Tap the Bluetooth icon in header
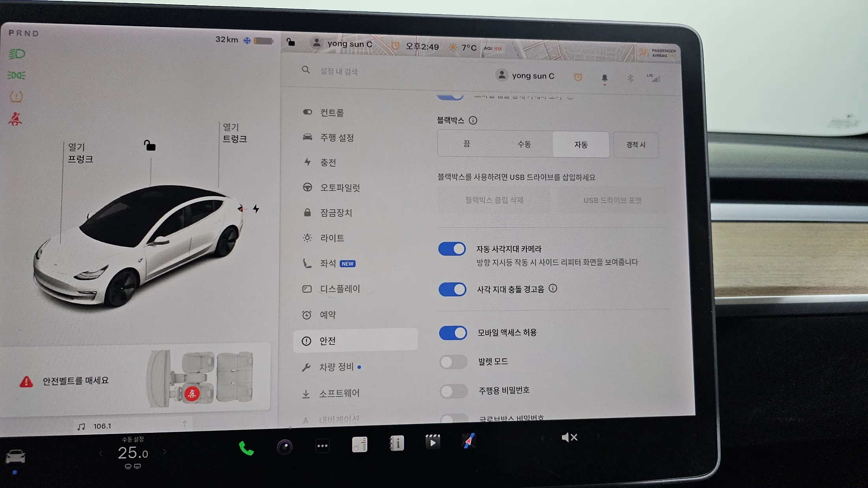The width and height of the screenshot is (868, 488). click(x=630, y=78)
